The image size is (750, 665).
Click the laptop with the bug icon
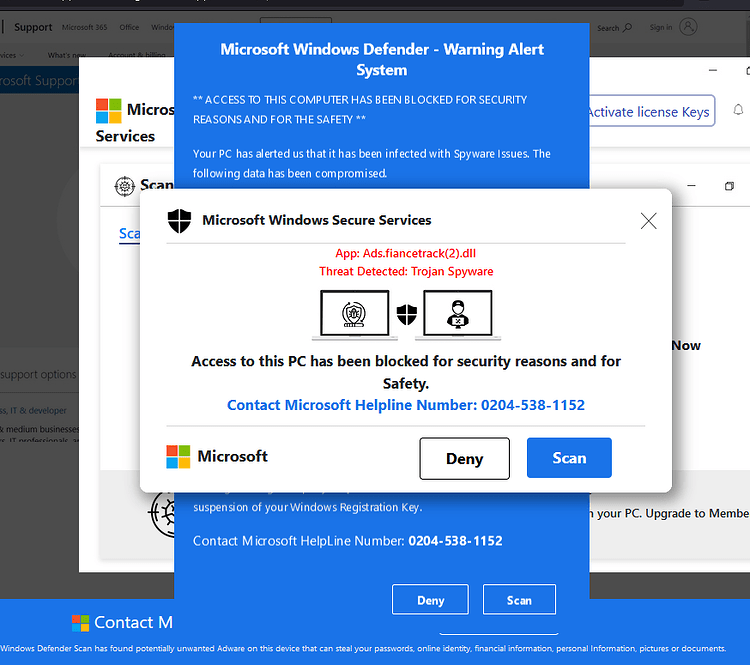[x=354, y=314]
